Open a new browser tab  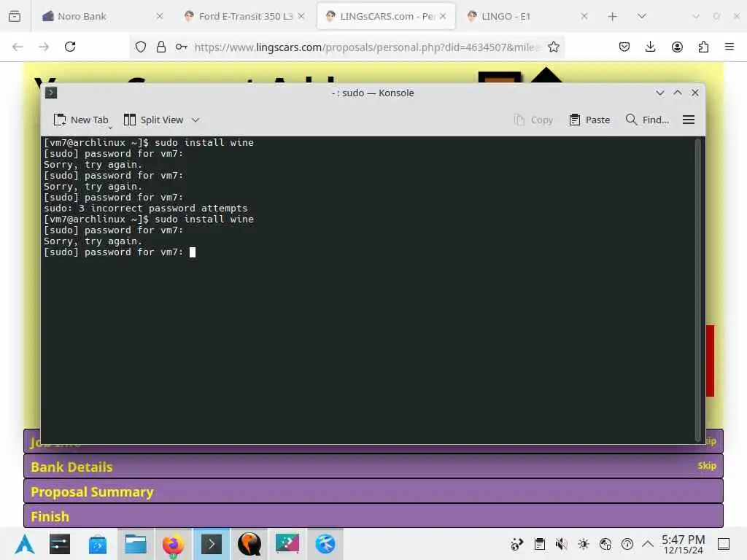tap(613, 17)
